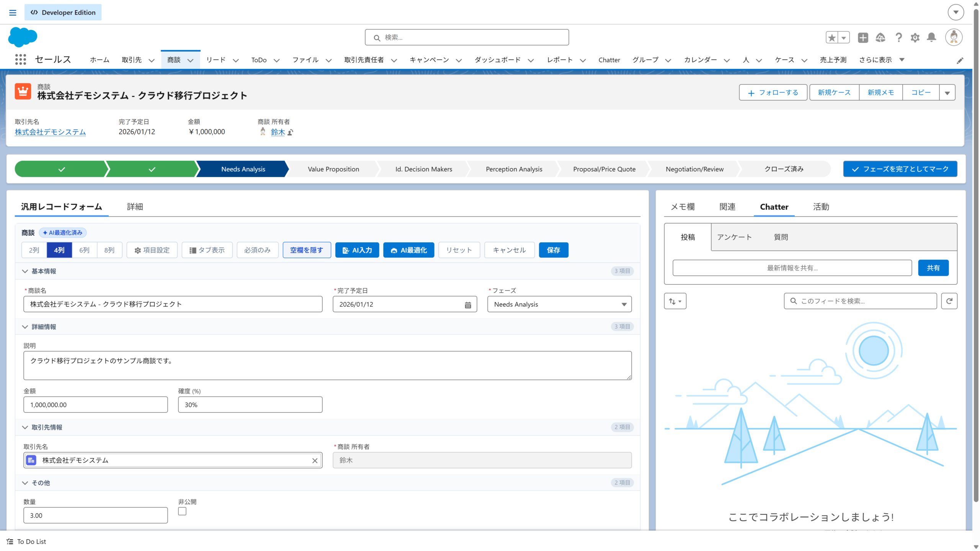This screenshot has width=980, height=551.
Task: Open the Setup gear icon
Action: (x=915, y=37)
